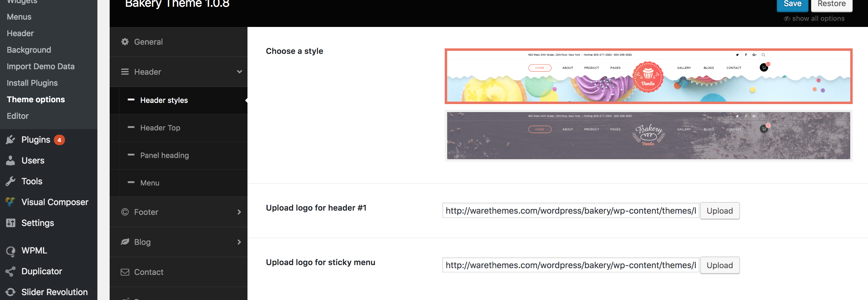Screen dimensions: 868x300
Task: Open Background in the WordPress sidebar
Action: (x=29, y=50)
